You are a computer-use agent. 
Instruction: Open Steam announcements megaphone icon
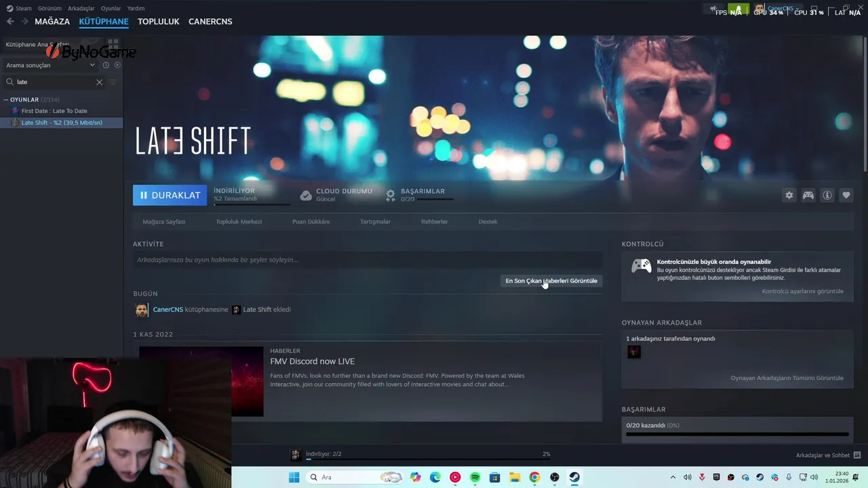coord(713,9)
